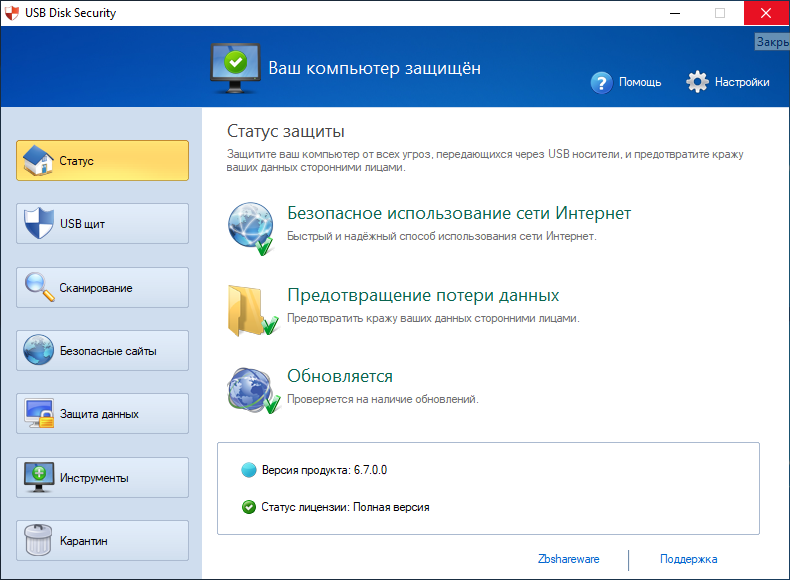This screenshot has width=790, height=580.
Task: Minimize the USB Disk Security window
Action: coord(675,13)
